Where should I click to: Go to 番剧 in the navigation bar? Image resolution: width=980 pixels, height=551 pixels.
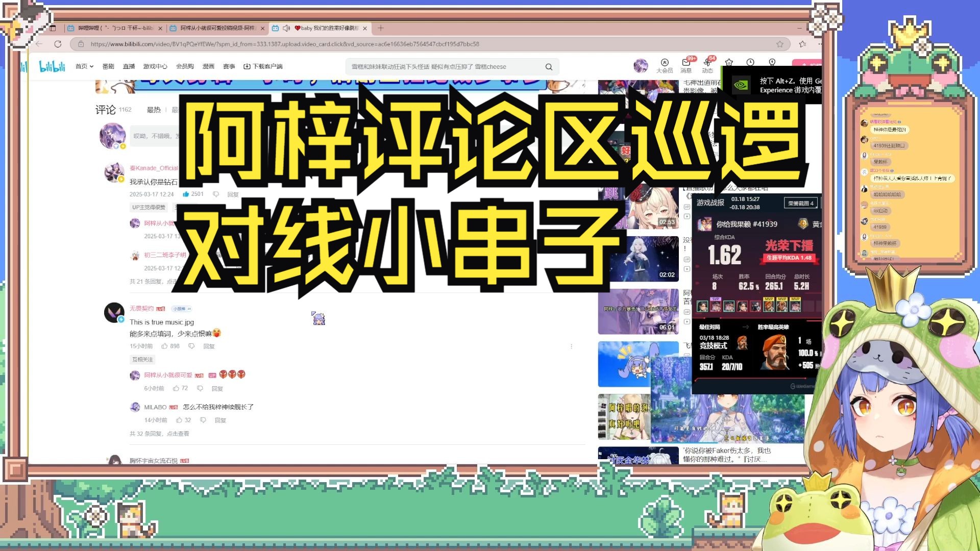tap(108, 66)
